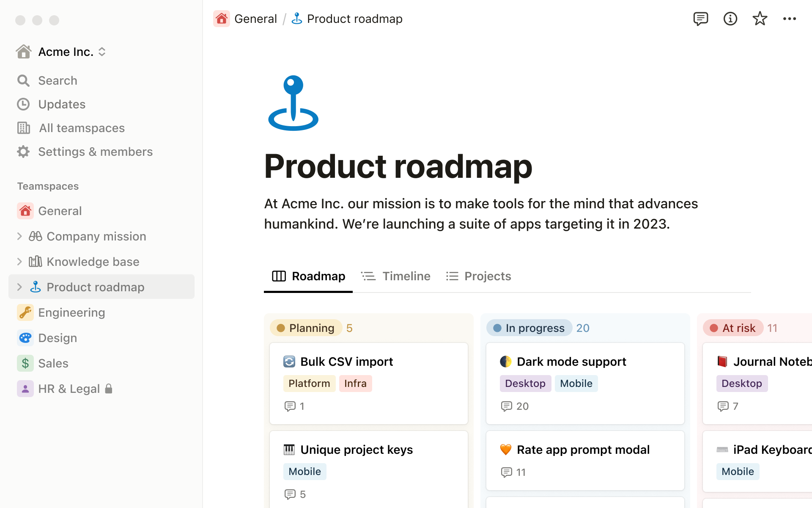
Task: Click the Unique project keys comment count
Action: [295, 493]
